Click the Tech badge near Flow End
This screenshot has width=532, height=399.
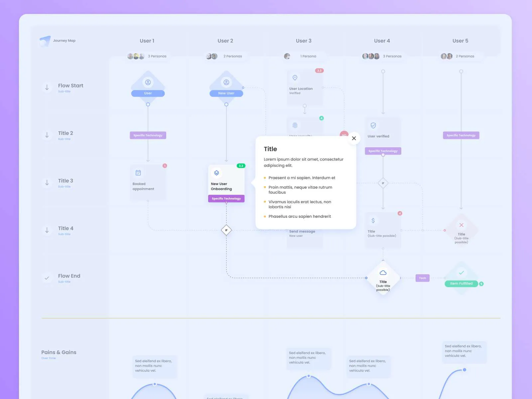[x=422, y=278]
